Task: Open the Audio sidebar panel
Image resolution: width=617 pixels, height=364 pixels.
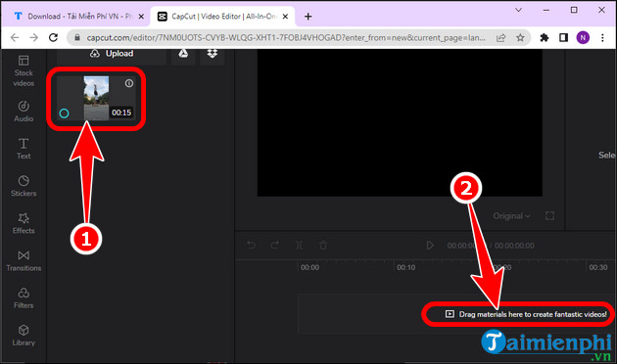Action: pos(24,112)
